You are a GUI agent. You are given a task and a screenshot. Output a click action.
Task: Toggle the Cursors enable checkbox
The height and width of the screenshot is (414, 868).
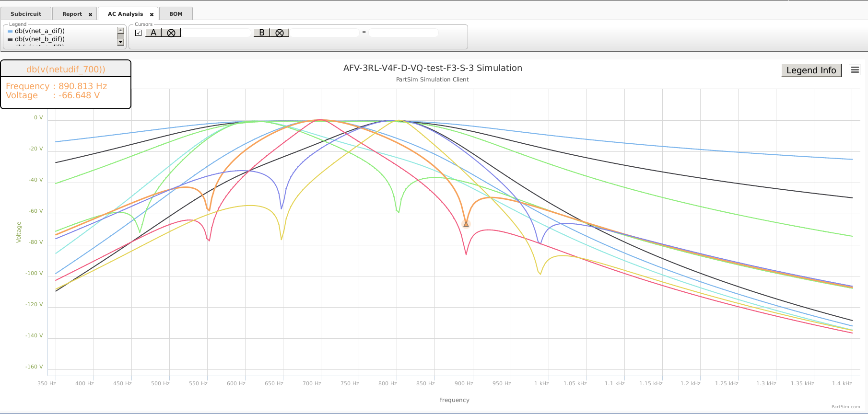139,33
